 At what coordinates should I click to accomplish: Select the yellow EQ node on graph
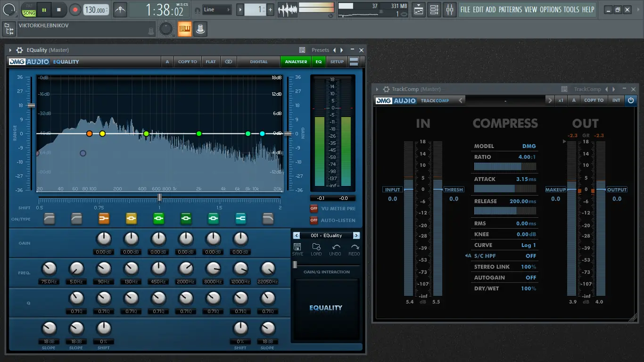(102, 134)
